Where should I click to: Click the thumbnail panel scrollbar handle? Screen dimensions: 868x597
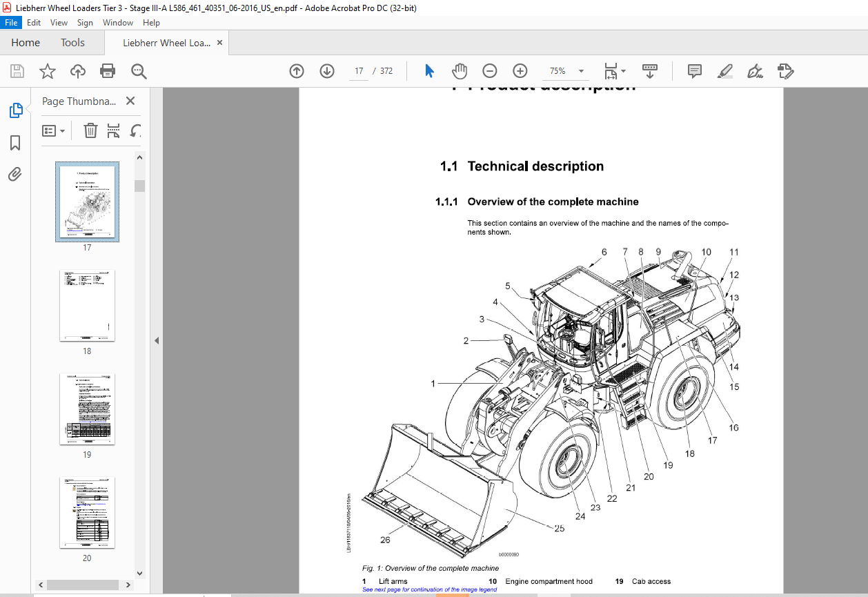tap(139, 186)
